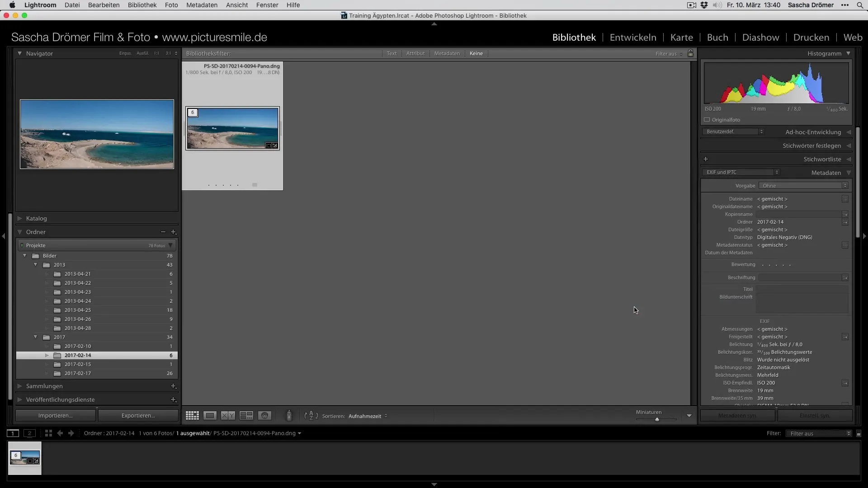Select main window display 1

click(x=13, y=433)
